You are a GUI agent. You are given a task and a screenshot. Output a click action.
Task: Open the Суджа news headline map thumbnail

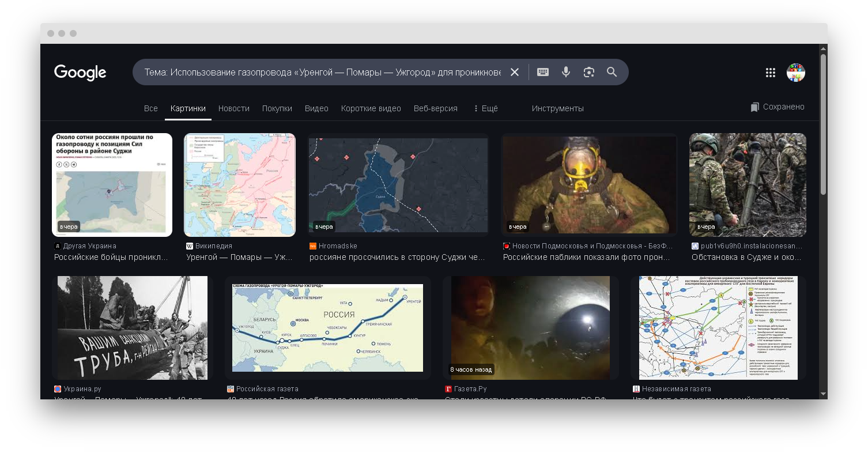click(112, 185)
